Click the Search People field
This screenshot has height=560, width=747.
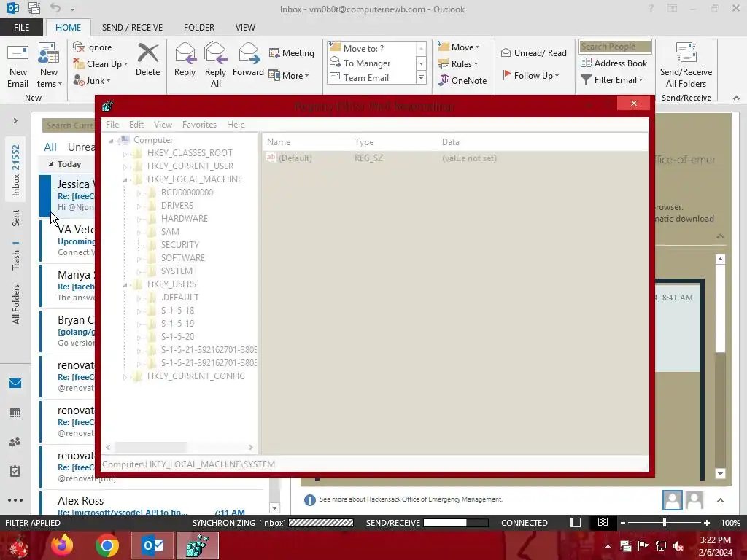point(615,47)
